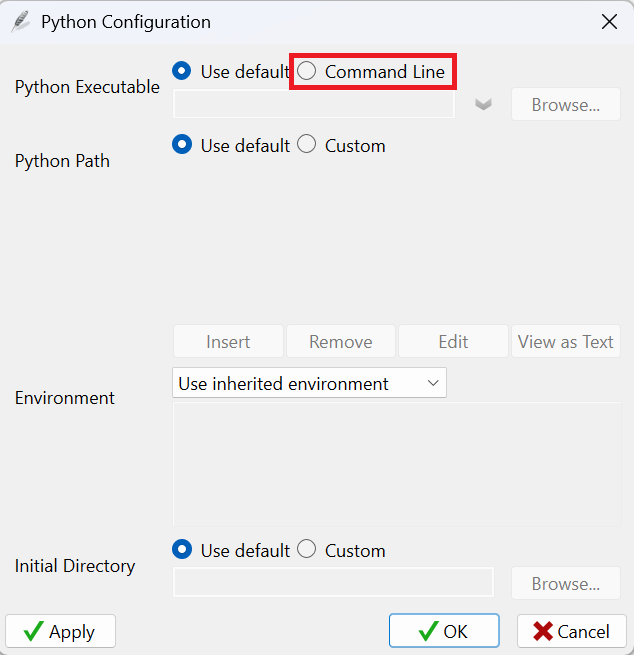The height and width of the screenshot is (655, 634).
Task: Click the View as Text button
Action: tap(566, 341)
